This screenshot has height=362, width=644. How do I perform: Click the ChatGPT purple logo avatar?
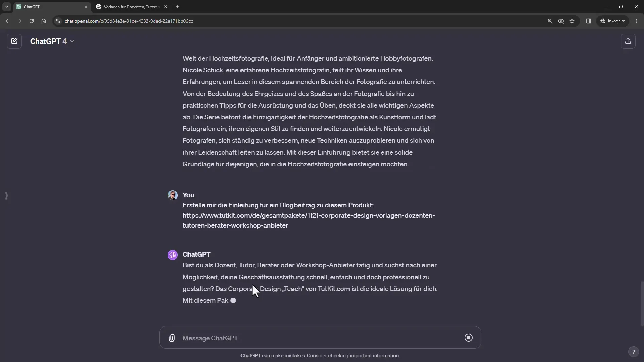[x=173, y=255]
